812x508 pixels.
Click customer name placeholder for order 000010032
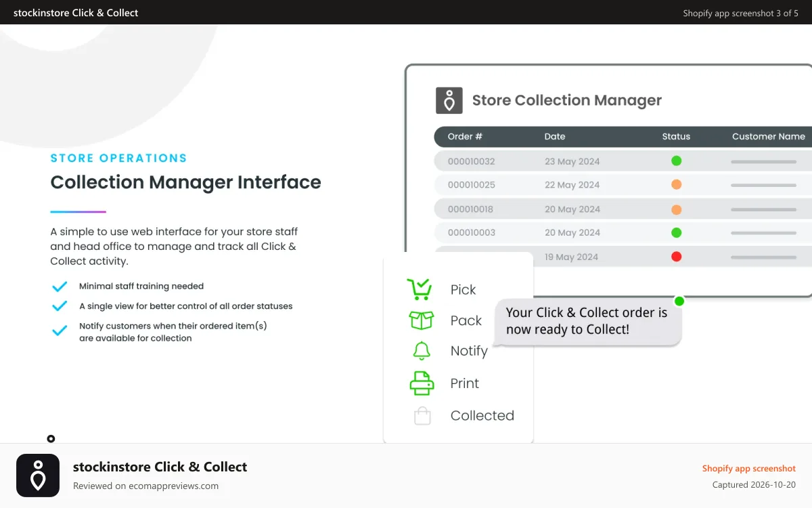(x=763, y=162)
